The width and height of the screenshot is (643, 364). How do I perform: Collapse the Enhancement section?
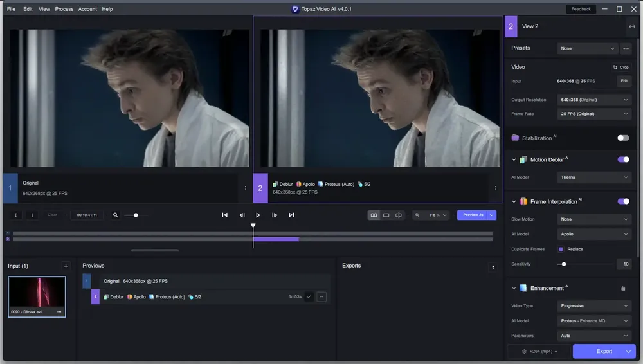tap(514, 288)
